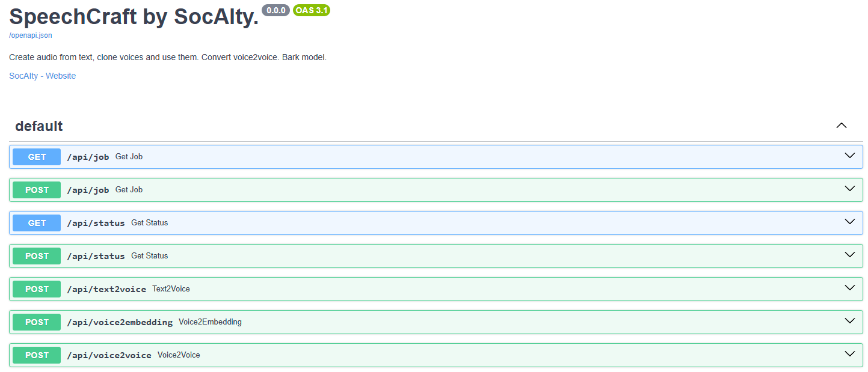Expand the GET /api/job row arrow
Image resolution: width=868 pixels, height=372 pixels.
(x=849, y=156)
